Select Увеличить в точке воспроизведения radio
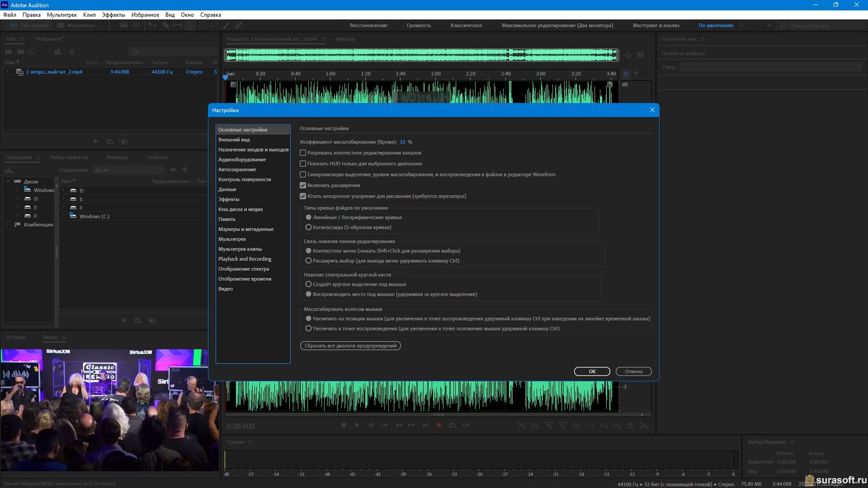 click(308, 329)
